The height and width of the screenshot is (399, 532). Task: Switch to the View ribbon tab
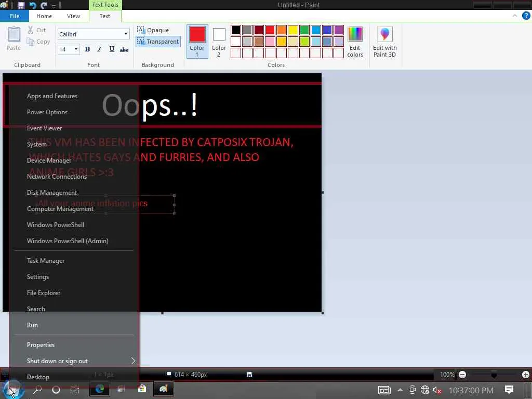(x=73, y=16)
